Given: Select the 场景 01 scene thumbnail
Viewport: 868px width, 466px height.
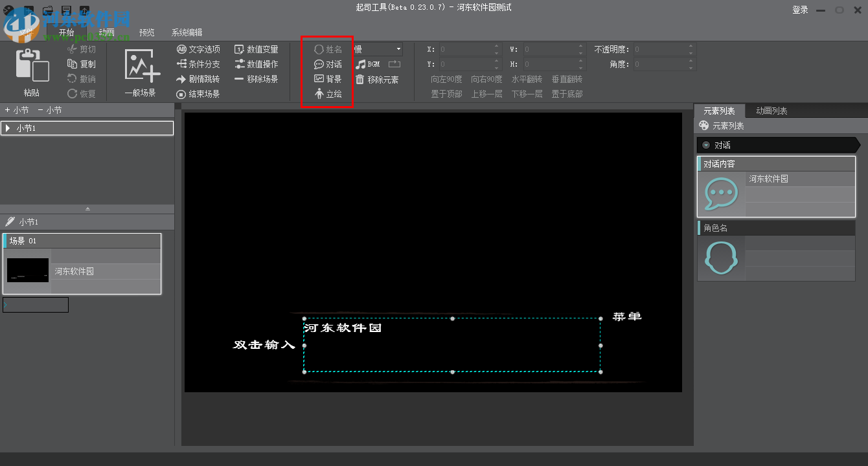Looking at the screenshot, I should [x=28, y=271].
